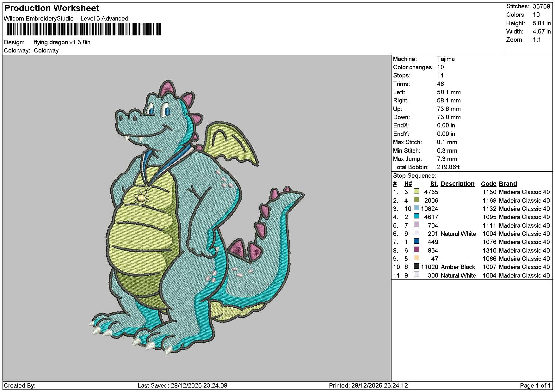Viewport: 555px width, 392px height.
Task: Click the white swatch in row 6
Action: 416,233
